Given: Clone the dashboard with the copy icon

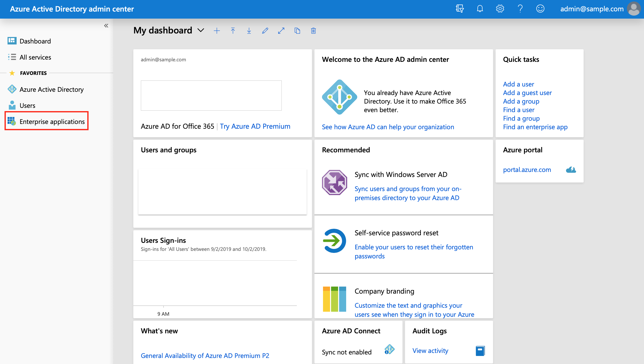Looking at the screenshot, I should pos(297,31).
